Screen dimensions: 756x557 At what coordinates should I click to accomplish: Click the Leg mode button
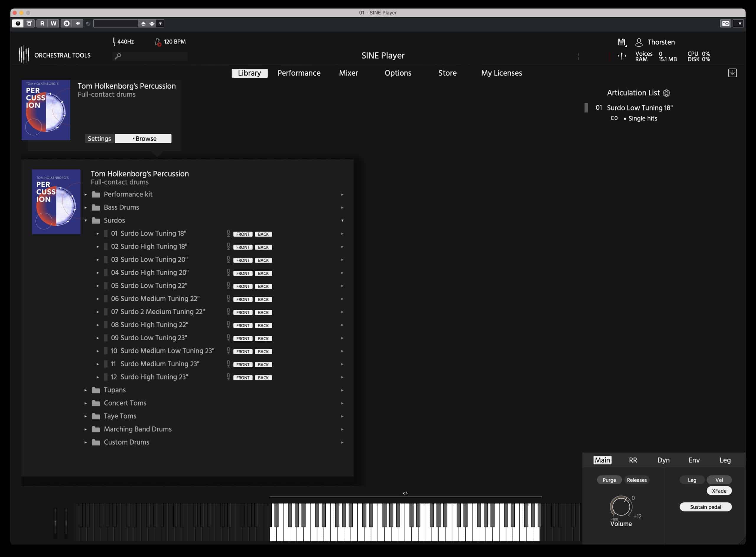[692, 480]
